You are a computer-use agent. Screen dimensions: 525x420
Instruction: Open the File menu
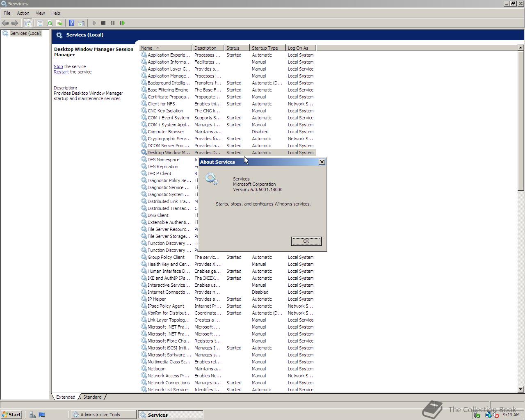point(7,13)
